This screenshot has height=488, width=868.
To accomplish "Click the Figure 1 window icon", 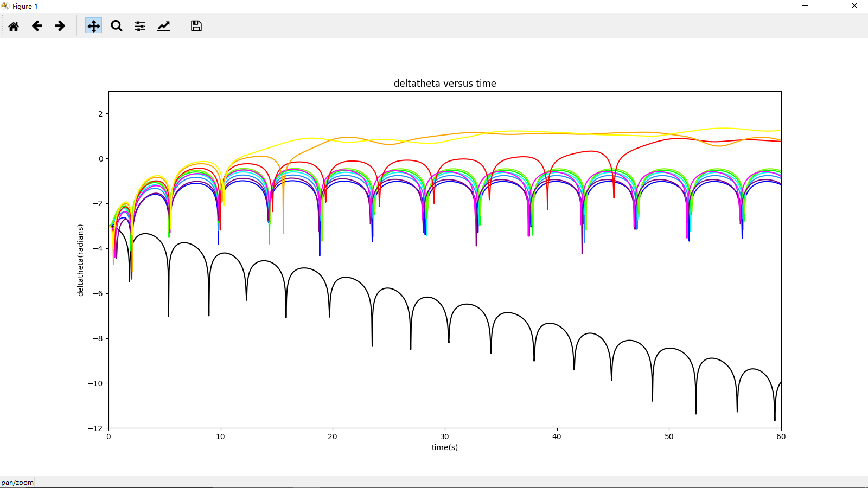I will (x=5, y=6).
